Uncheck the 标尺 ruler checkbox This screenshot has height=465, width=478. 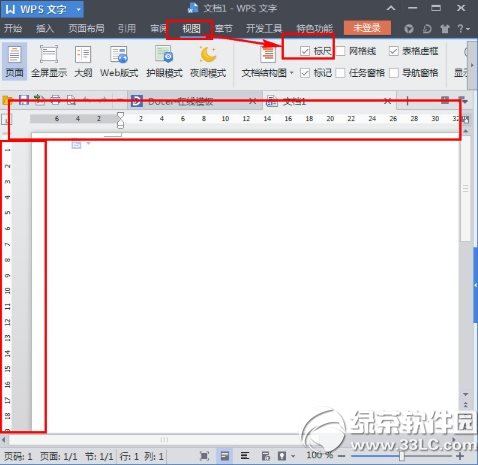[305, 51]
